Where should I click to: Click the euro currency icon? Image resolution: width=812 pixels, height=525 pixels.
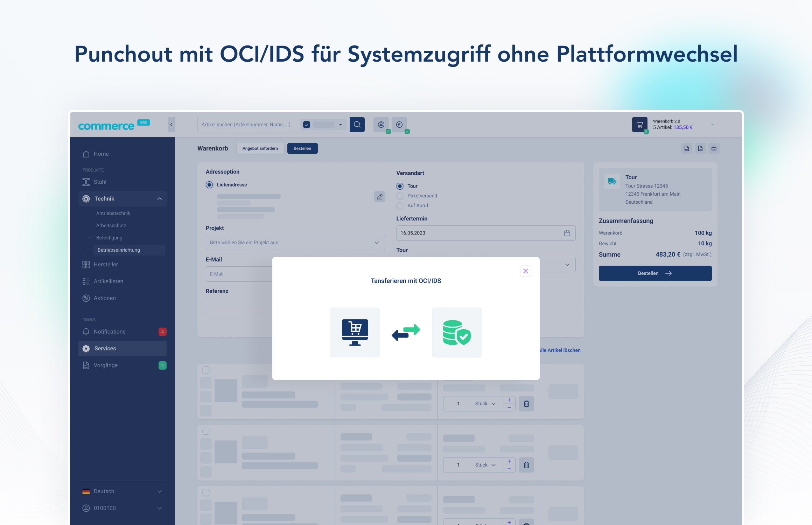pyautogui.click(x=399, y=125)
